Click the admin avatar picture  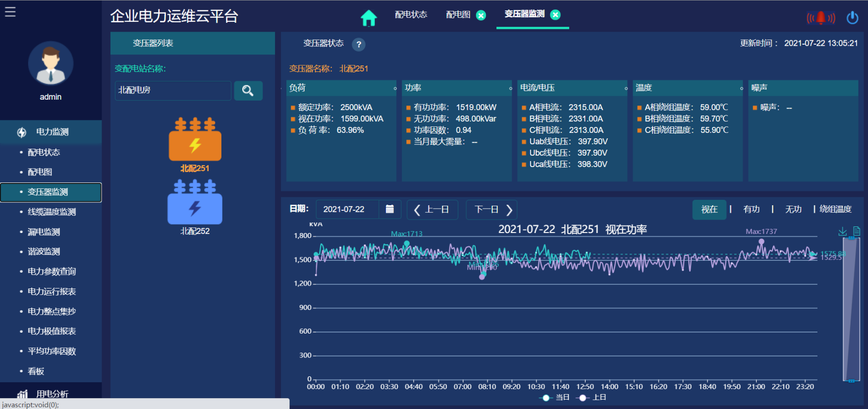tap(51, 63)
